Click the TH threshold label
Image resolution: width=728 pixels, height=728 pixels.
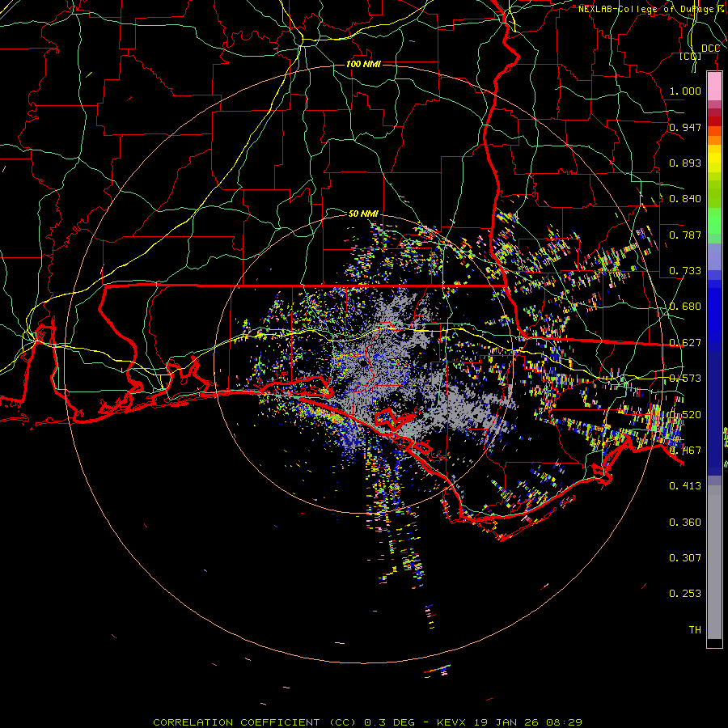[695, 630]
